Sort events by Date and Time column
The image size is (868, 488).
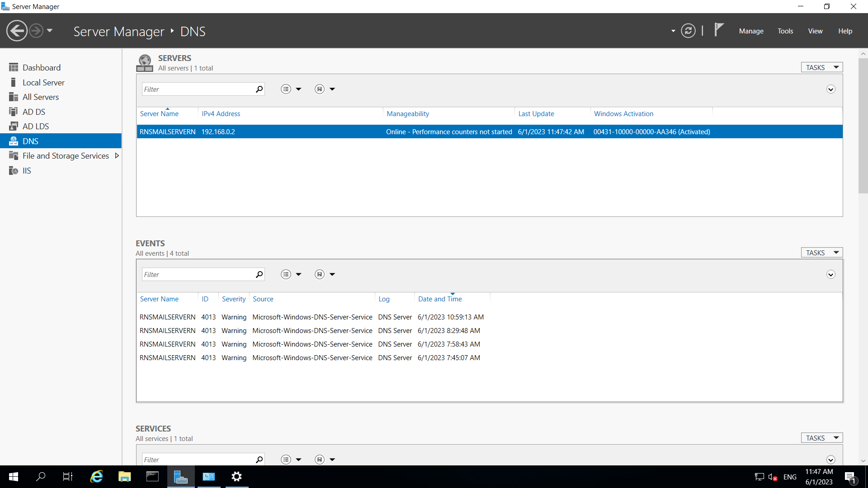tap(440, 299)
